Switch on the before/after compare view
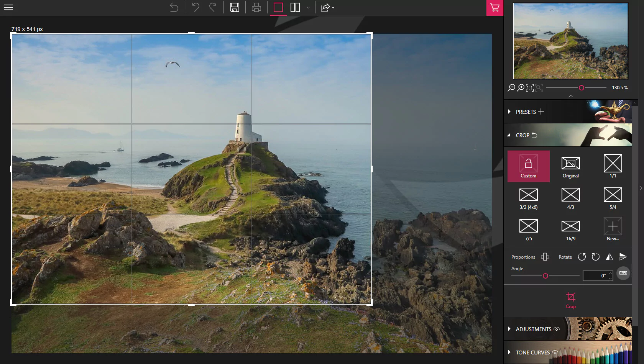644x364 pixels. (295, 7)
